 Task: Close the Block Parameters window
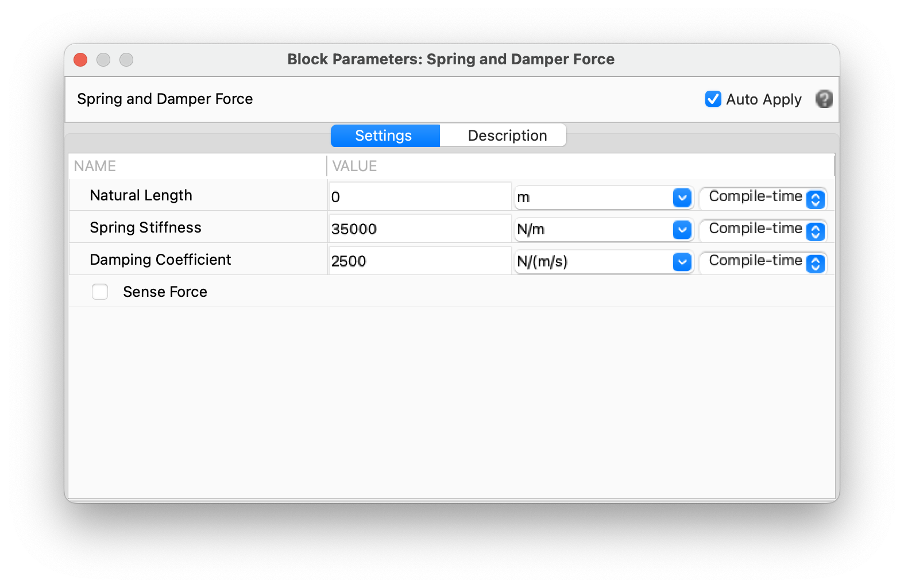(x=80, y=60)
